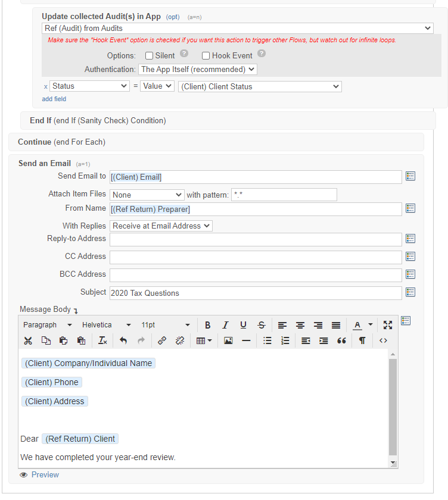Open the Attach Item Files dropdown

pos(147,195)
